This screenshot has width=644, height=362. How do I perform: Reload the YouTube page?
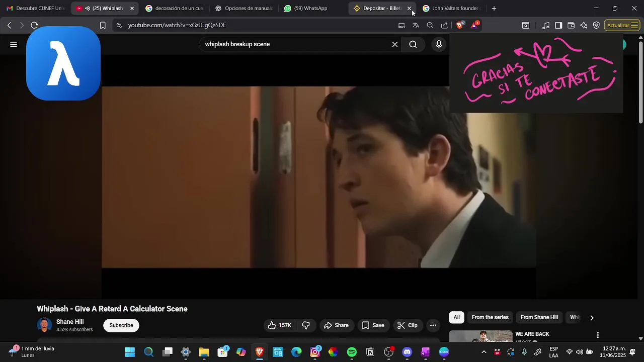click(34, 25)
